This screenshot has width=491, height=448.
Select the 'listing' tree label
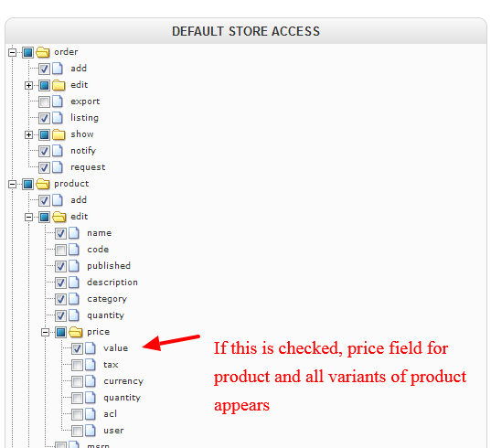84,118
